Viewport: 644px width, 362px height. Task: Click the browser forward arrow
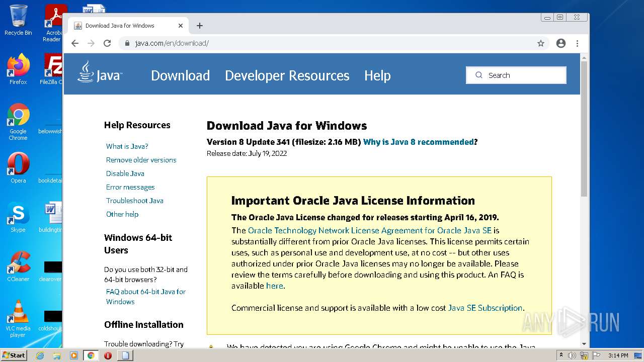(91, 43)
